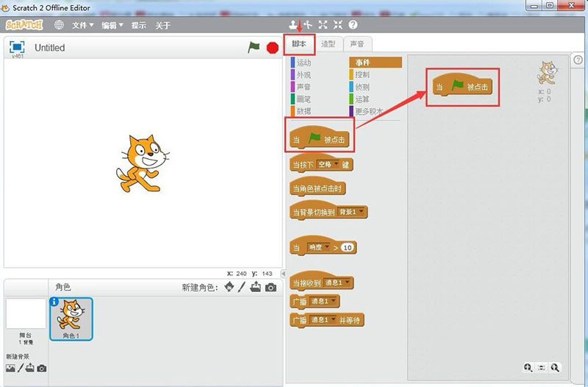Take new sprite from camera icon
Image resolution: width=588 pixels, height=387 pixels.
[270, 288]
